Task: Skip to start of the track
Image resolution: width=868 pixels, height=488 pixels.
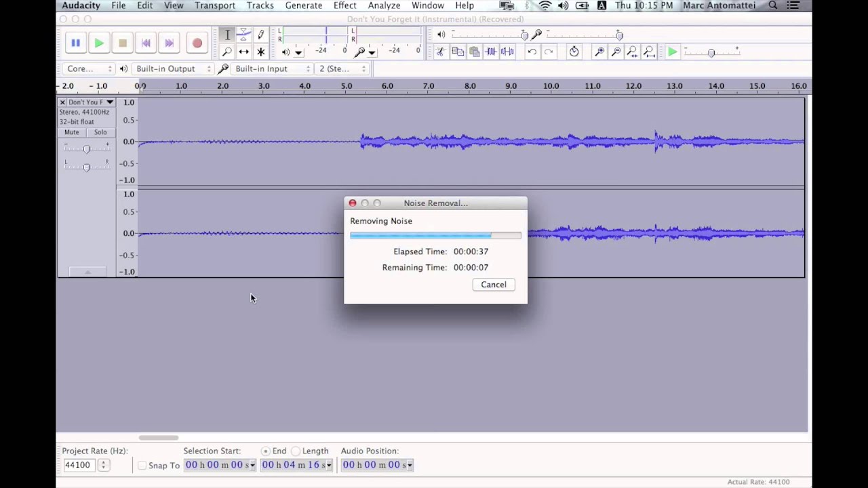Action: [146, 43]
